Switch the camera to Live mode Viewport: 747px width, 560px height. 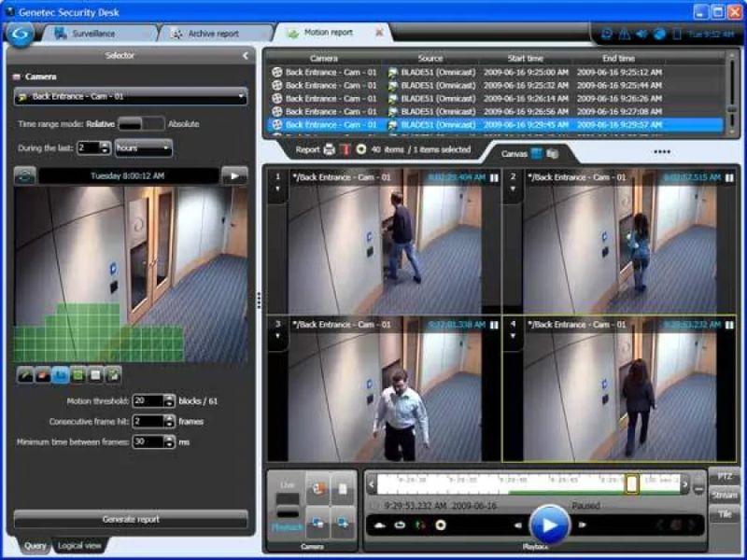(x=288, y=484)
